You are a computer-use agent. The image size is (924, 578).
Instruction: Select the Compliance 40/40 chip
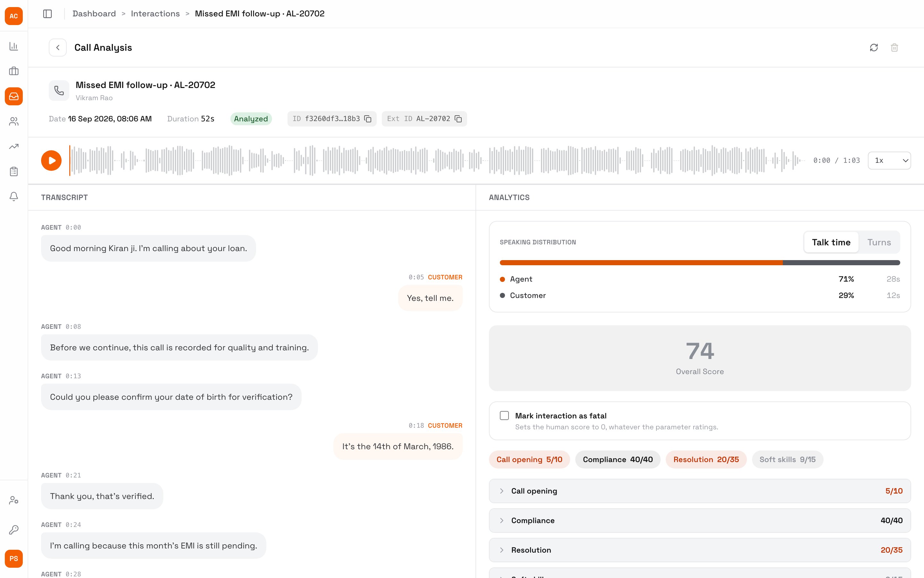[x=618, y=460]
